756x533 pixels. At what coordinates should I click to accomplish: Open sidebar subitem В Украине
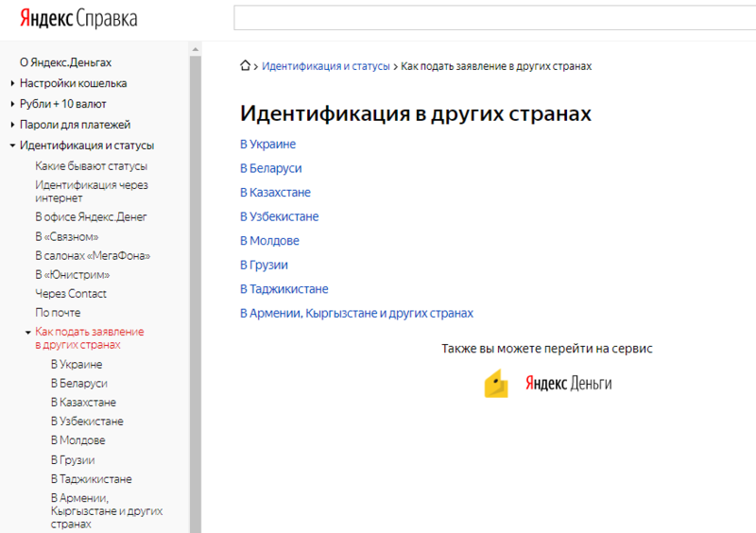coord(77,365)
